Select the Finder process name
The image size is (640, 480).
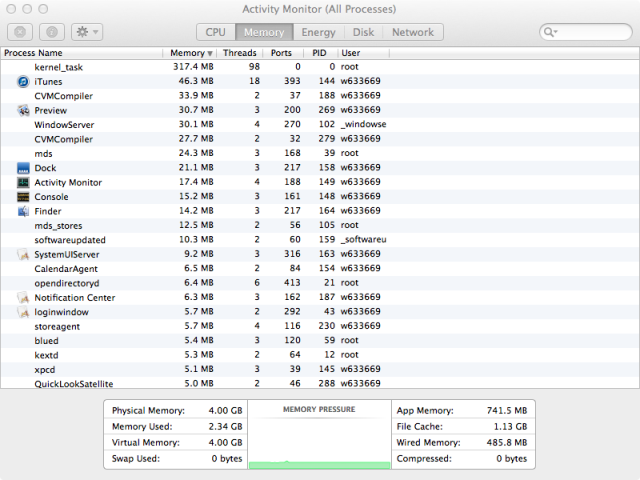(48, 211)
